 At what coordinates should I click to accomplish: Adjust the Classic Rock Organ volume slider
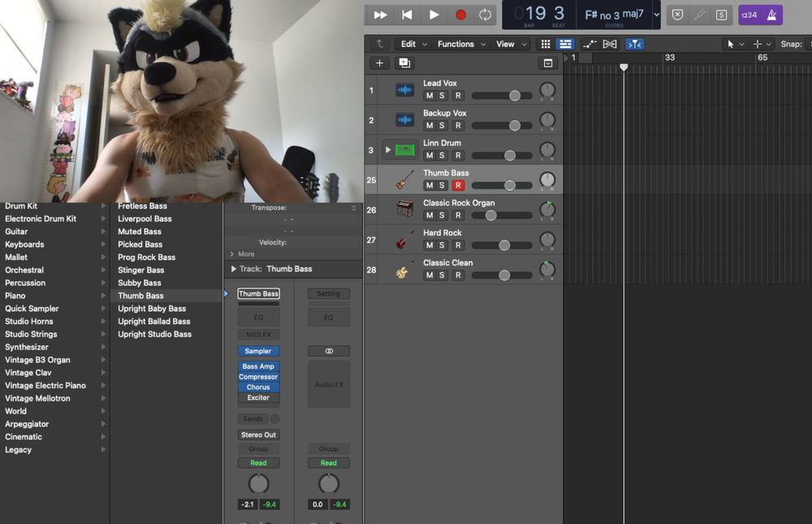(x=502, y=215)
